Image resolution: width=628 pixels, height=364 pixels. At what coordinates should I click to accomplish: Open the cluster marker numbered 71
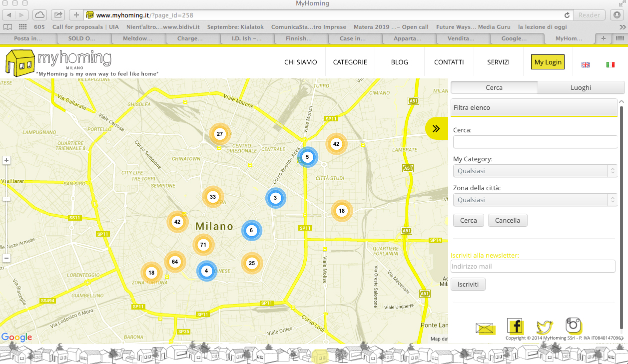click(x=203, y=245)
